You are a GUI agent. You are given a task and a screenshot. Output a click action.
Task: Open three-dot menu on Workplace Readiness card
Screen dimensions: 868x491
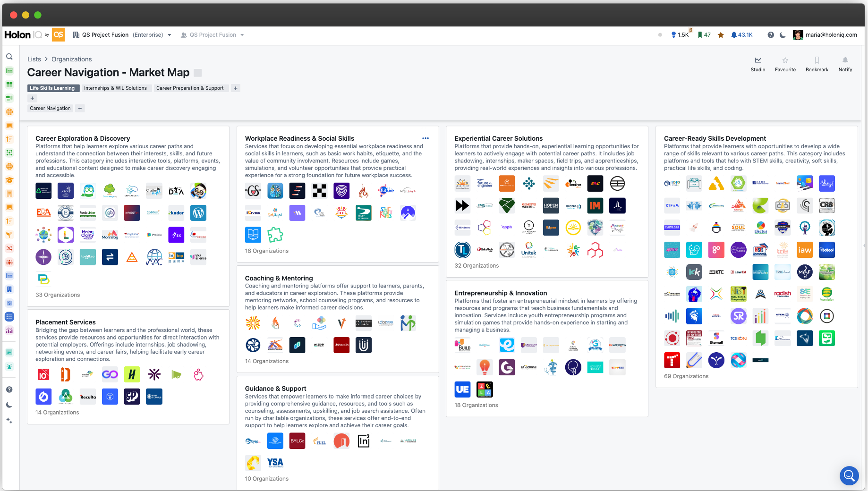click(x=425, y=138)
